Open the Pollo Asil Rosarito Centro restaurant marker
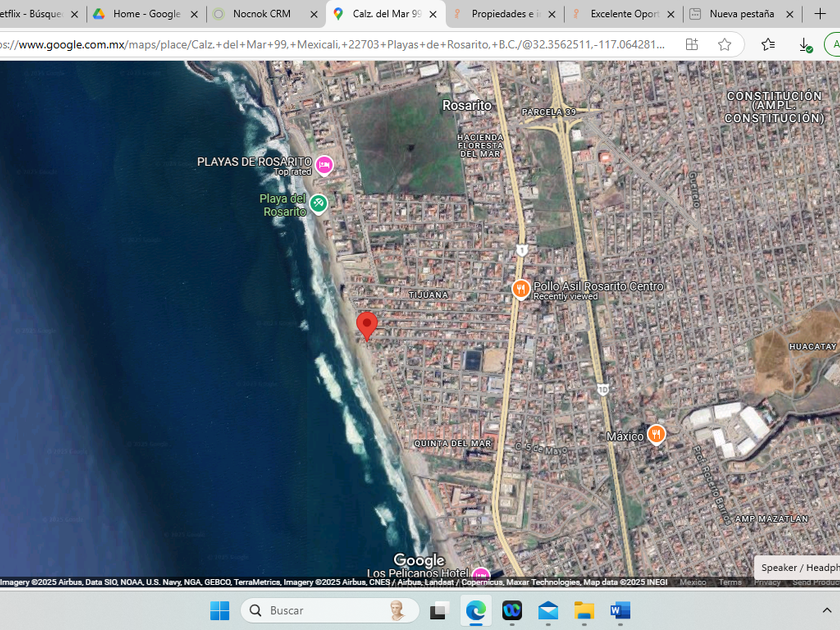This screenshot has width=840, height=630. click(x=520, y=289)
